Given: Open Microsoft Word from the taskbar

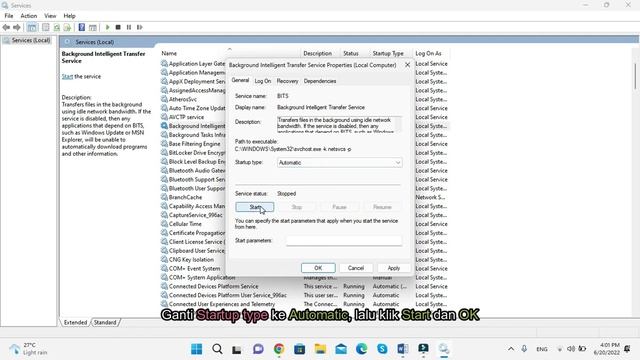Looking at the screenshot, I should pyautogui.click(x=403, y=349).
